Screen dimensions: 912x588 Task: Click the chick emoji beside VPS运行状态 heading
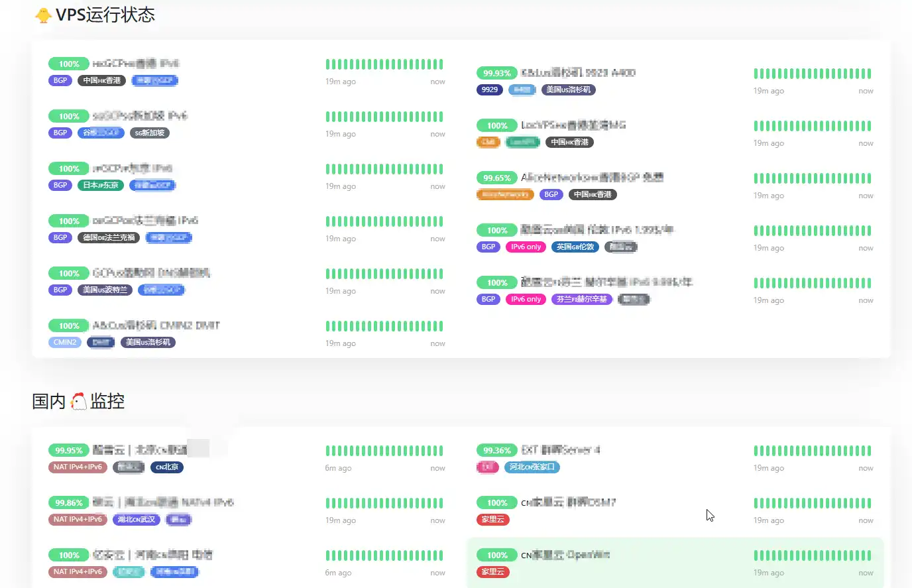43,15
